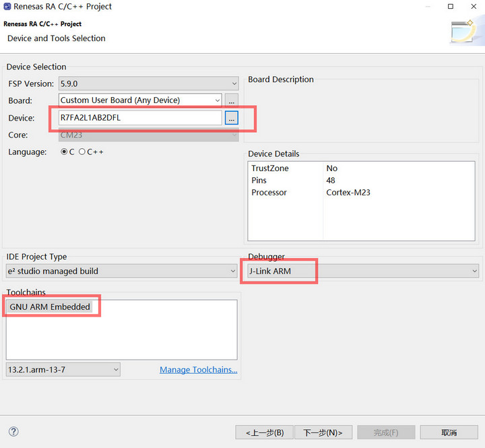This screenshot has width=485, height=448.
Task: Open the IDE Project Type dropdown
Action: (x=121, y=271)
